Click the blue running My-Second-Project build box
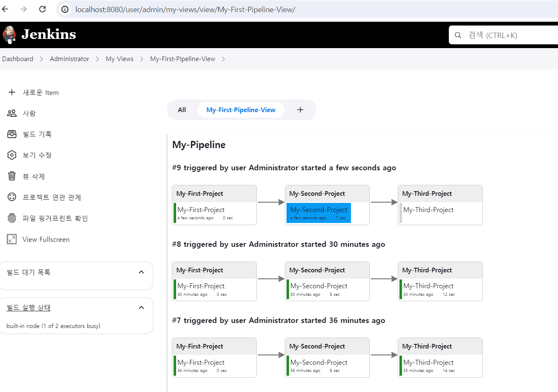 pos(319,213)
